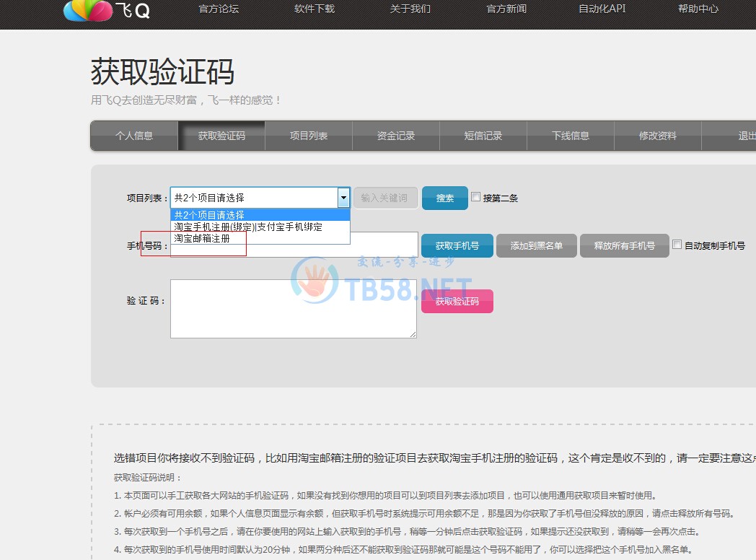Viewport: 756px width, 560px height.
Task: Click 释放所有手机号 button
Action: tap(624, 246)
